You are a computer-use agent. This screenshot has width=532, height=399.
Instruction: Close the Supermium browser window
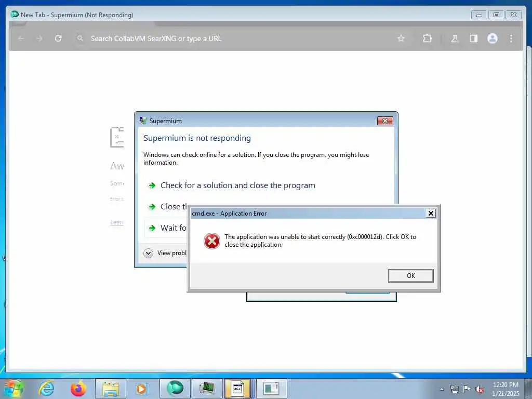[x=513, y=15]
